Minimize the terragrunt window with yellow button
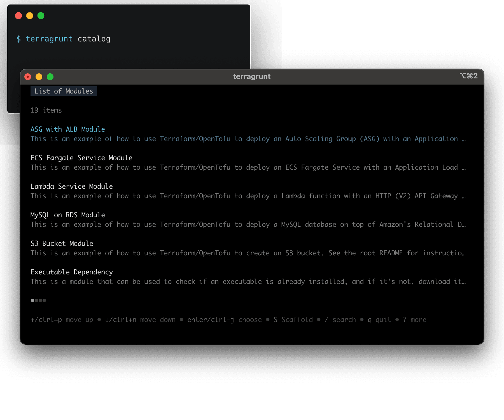The image size is (504, 420). (39, 77)
